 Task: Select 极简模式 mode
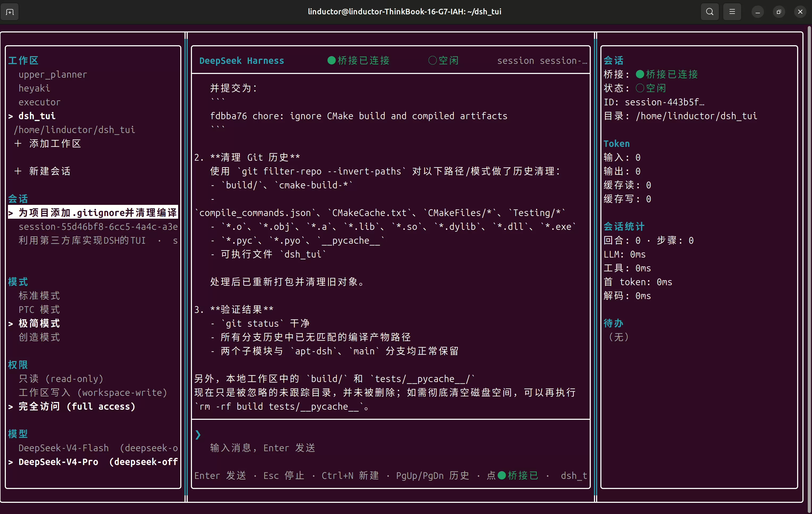[39, 323]
